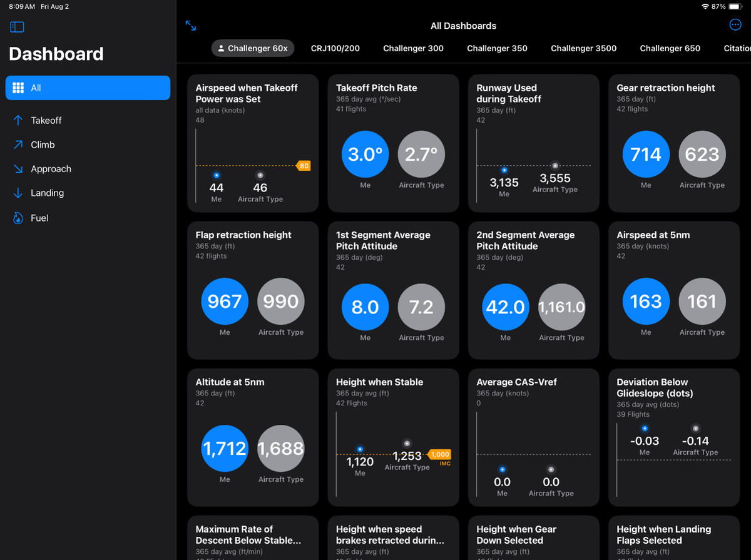Tap Aircraft Type bubble on Gear retraction height
The width and height of the screenshot is (751, 560).
click(702, 154)
